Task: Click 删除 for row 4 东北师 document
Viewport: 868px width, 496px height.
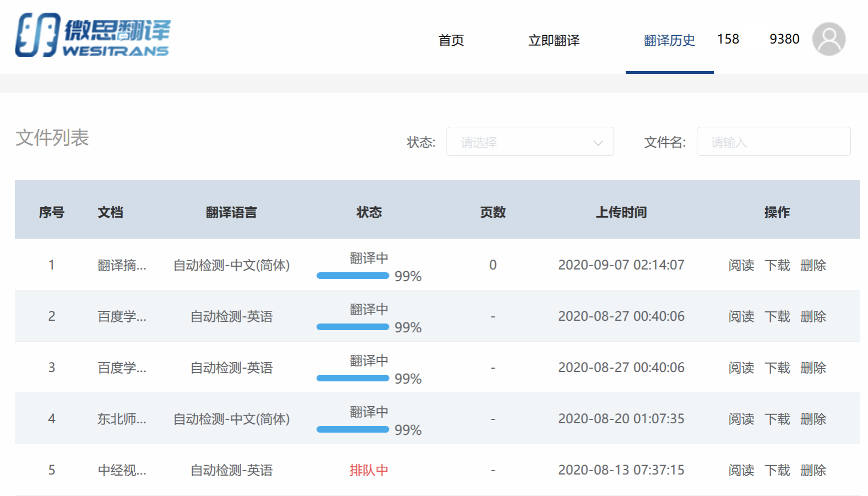Action: click(x=813, y=419)
